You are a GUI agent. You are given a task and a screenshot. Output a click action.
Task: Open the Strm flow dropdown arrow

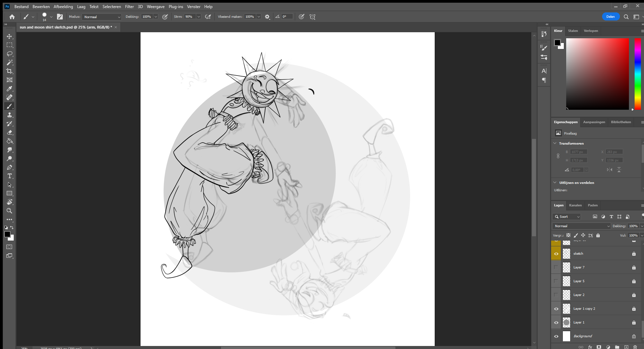click(x=199, y=17)
